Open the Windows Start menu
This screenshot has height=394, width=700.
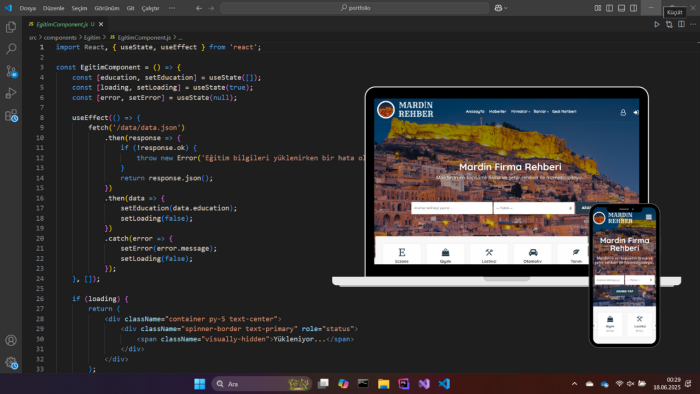point(200,384)
